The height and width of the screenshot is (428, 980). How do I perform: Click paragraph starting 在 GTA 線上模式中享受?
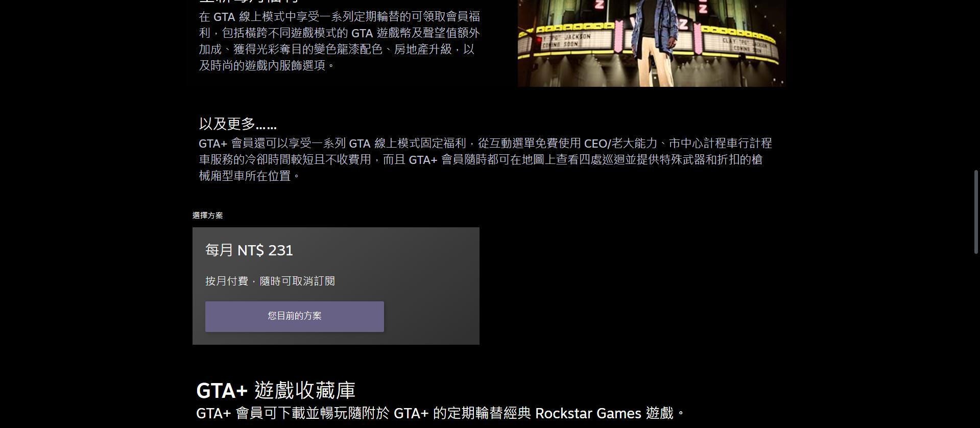tap(339, 41)
